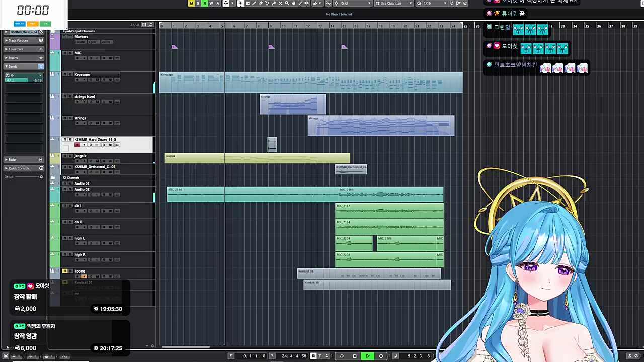Click the Stop button in transport

[x=355, y=356]
